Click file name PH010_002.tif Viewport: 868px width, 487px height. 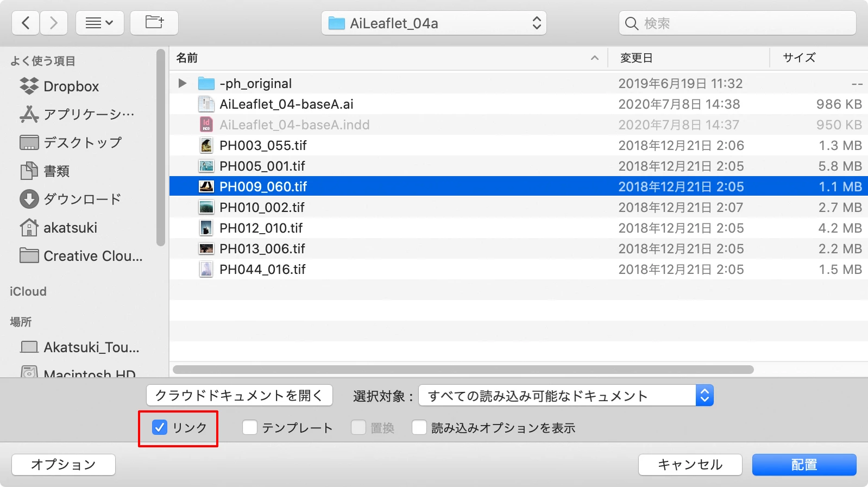tap(262, 207)
